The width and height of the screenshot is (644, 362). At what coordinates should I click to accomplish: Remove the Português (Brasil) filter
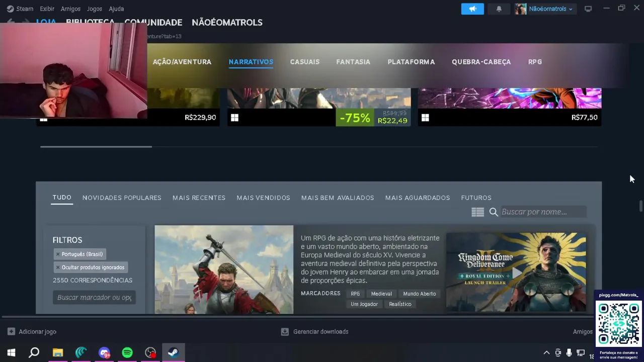tap(58, 254)
